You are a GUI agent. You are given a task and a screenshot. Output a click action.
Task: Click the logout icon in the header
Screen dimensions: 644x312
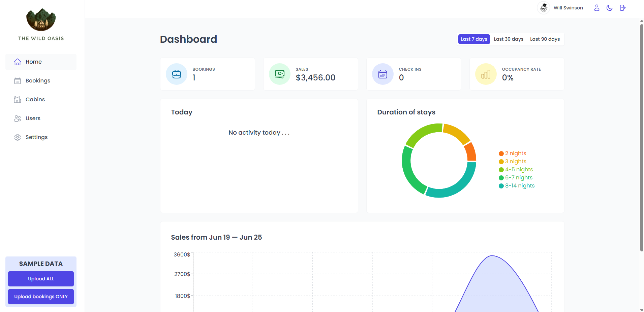pos(622,8)
